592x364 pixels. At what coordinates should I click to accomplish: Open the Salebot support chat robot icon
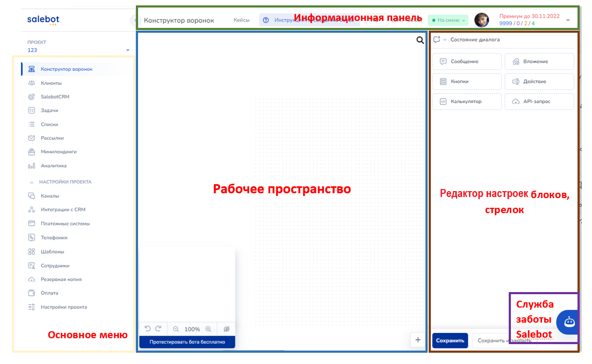[x=569, y=322]
